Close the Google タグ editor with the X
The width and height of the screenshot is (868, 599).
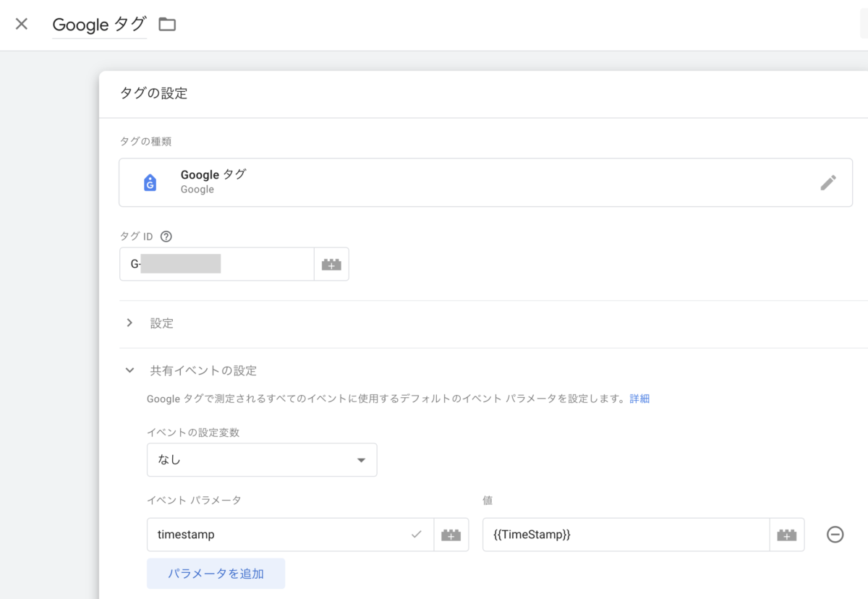pos(22,24)
